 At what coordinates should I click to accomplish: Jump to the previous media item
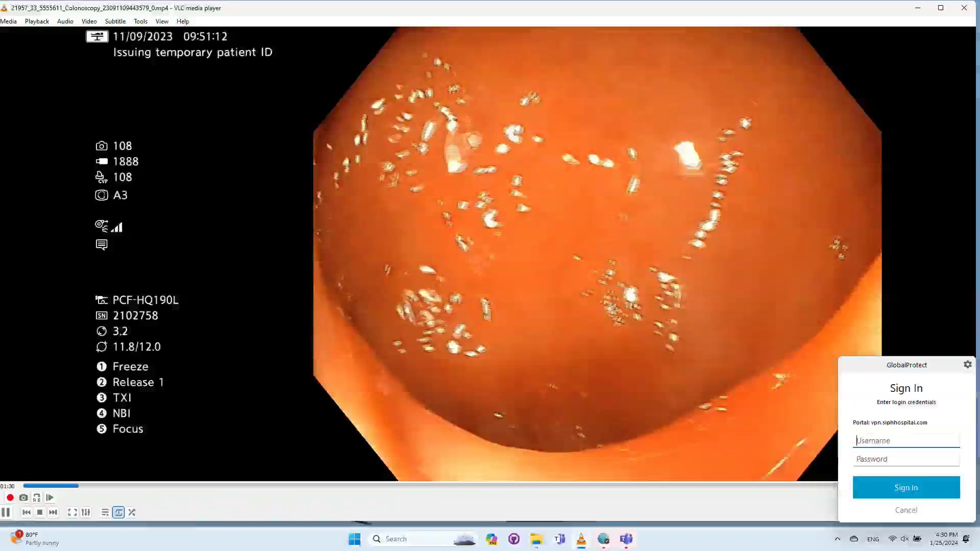[x=27, y=512]
